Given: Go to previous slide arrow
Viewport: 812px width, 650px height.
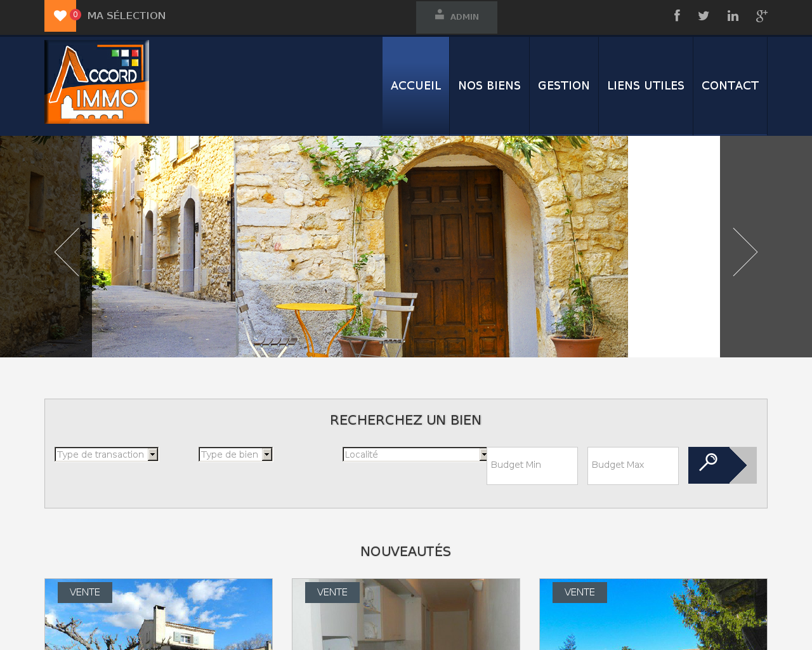Looking at the screenshot, I should click(67, 252).
